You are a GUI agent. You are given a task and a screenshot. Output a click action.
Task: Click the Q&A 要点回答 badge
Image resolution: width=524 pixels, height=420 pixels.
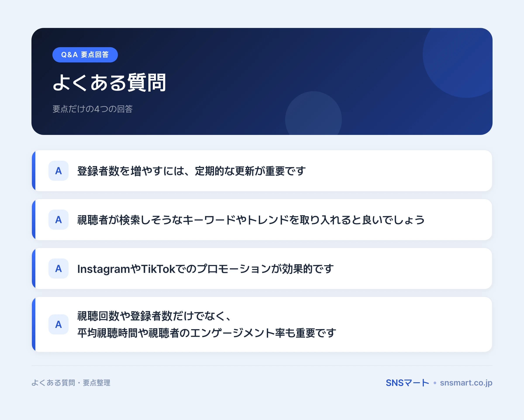(85, 55)
